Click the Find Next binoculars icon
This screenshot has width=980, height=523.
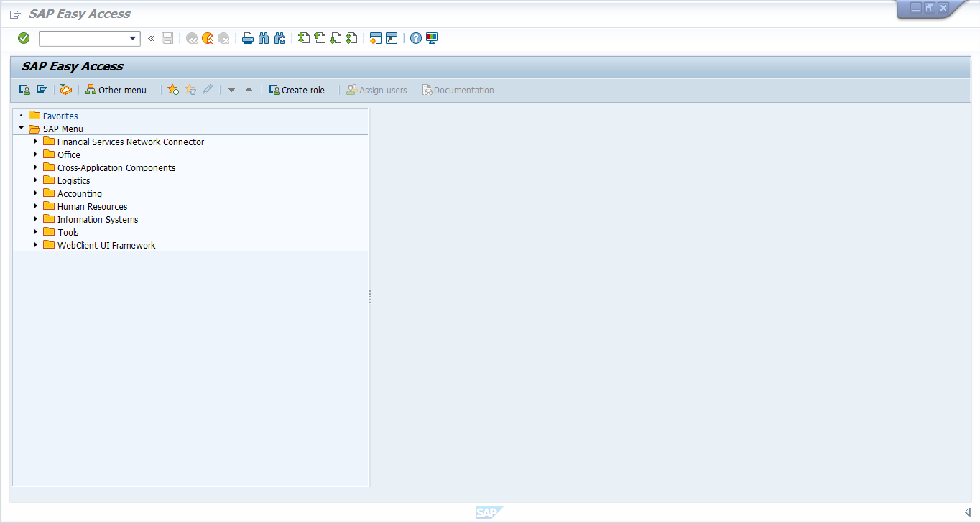pos(279,38)
